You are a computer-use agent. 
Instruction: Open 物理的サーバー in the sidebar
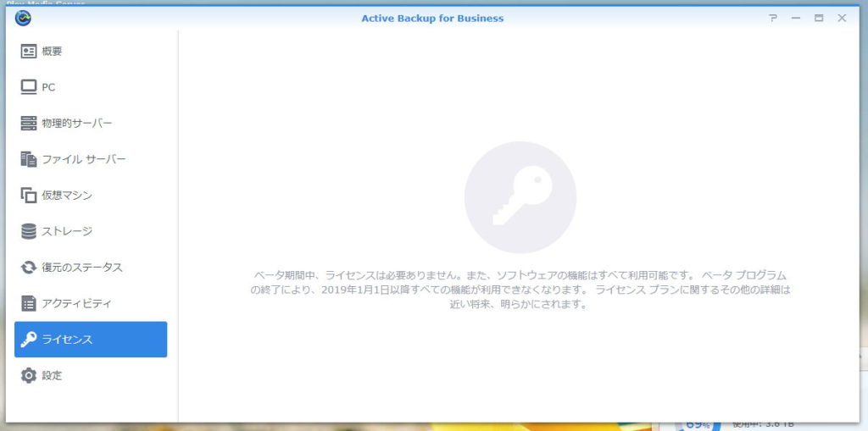91,124
